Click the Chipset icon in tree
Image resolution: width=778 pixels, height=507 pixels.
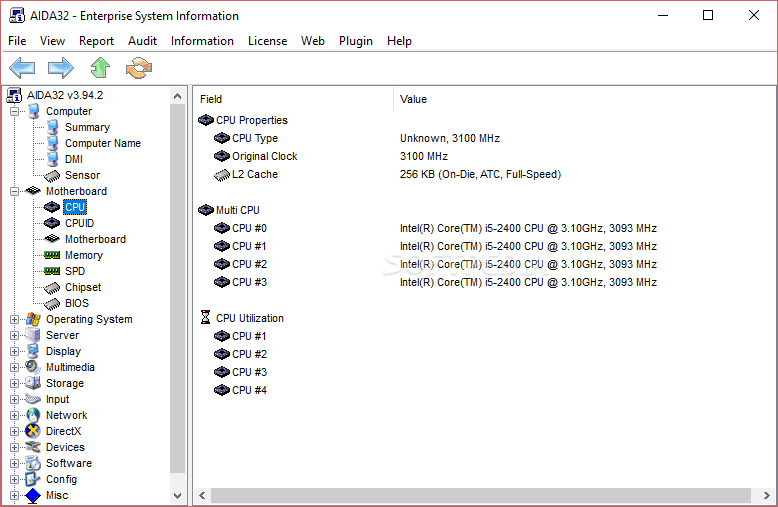[52, 287]
